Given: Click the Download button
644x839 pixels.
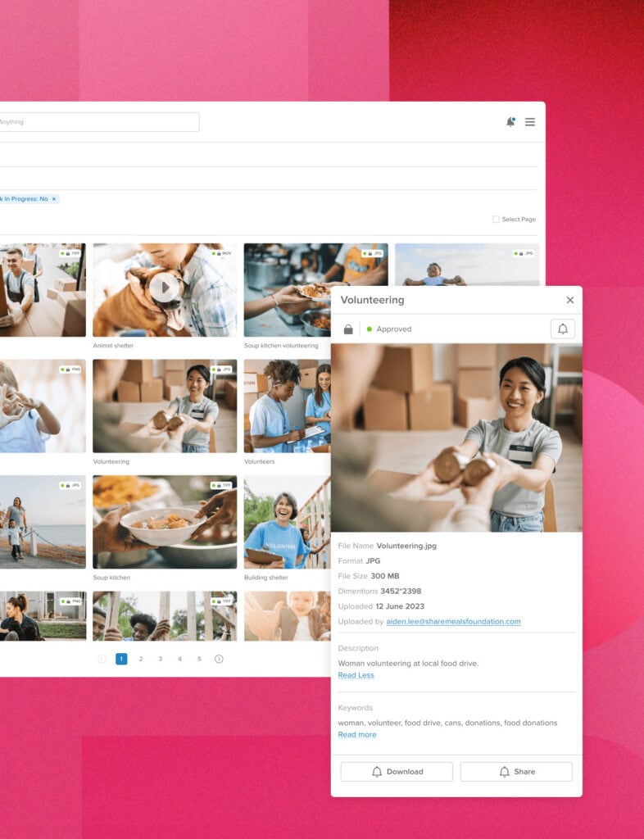Looking at the screenshot, I should point(397,772).
